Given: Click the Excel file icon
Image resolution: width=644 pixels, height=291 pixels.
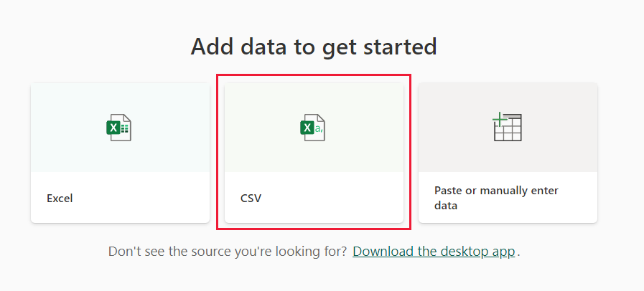Looking at the screenshot, I should tap(119, 128).
